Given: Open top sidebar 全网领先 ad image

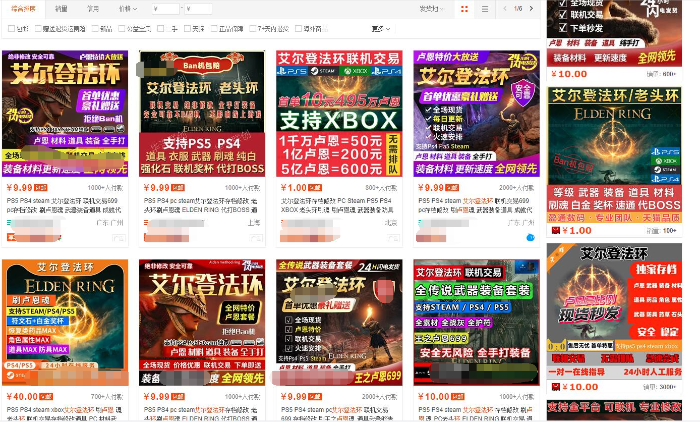Looking at the screenshot, I should click(614, 33).
